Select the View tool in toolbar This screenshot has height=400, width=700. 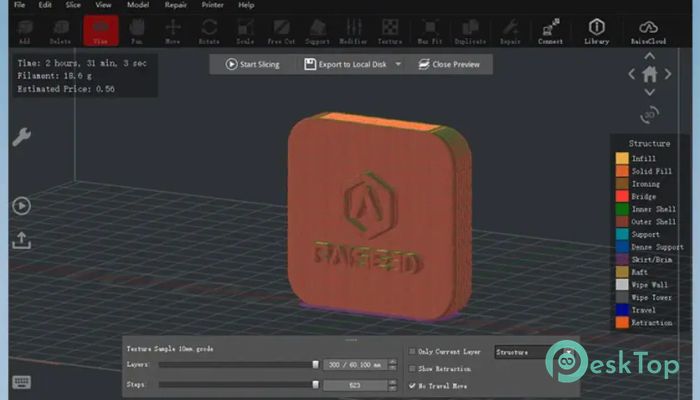(x=101, y=30)
